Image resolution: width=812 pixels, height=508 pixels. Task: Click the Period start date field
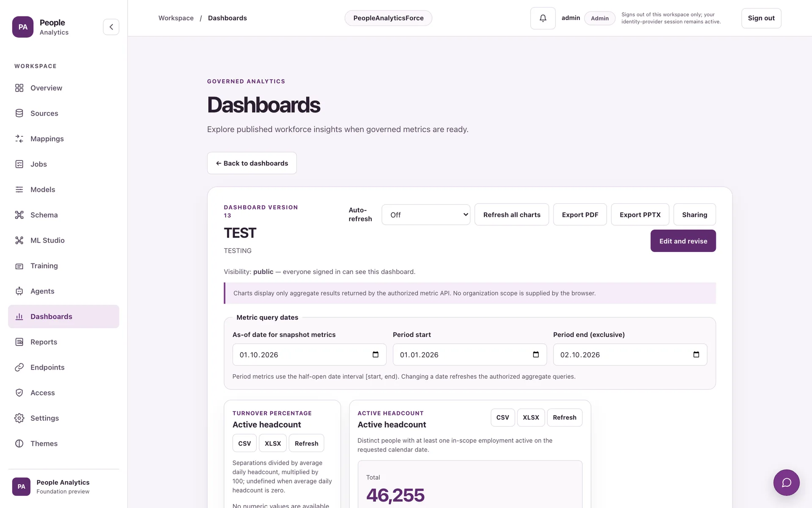pos(469,355)
